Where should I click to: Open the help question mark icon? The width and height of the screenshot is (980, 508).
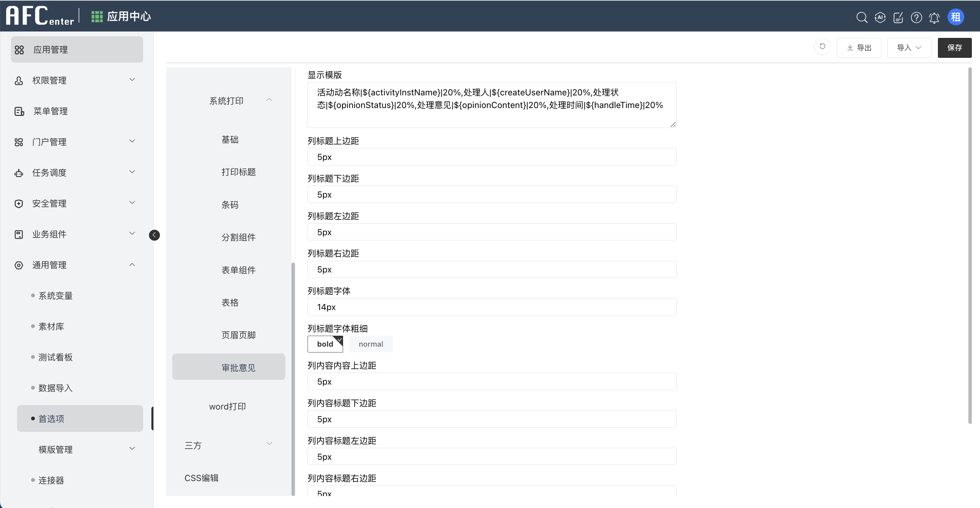[916, 17]
